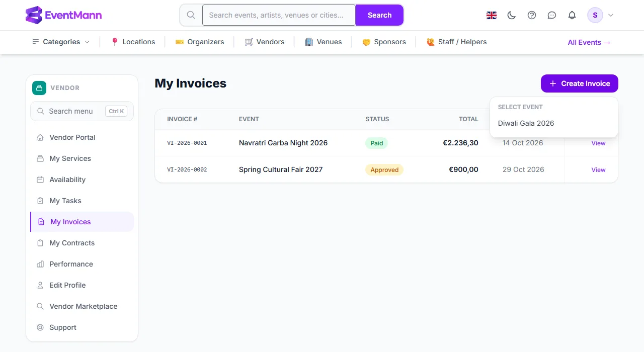Open My Services in sidebar
644x352 pixels.
(x=82, y=158)
